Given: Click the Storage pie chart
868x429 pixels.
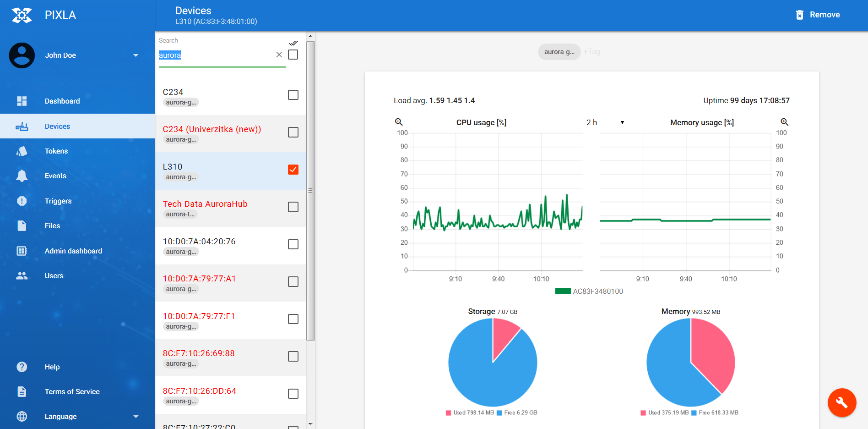Looking at the screenshot, I should pyautogui.click(x=493, y=363).
